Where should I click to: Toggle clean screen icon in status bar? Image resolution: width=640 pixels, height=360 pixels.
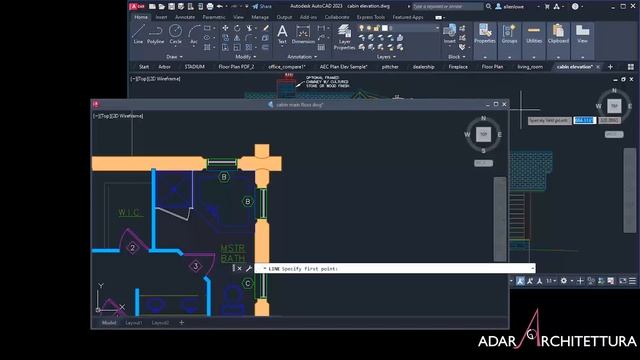(x=622, y=281)
